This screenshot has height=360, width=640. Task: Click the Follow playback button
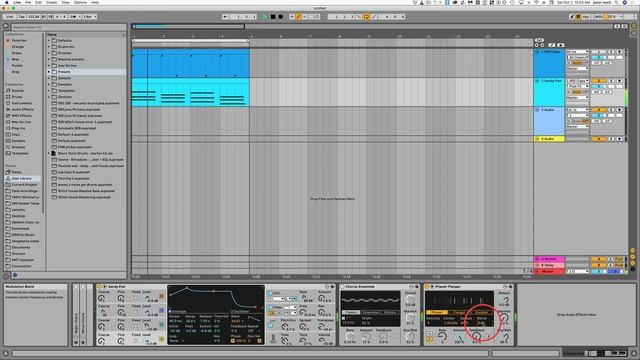(x=225, y=17)
